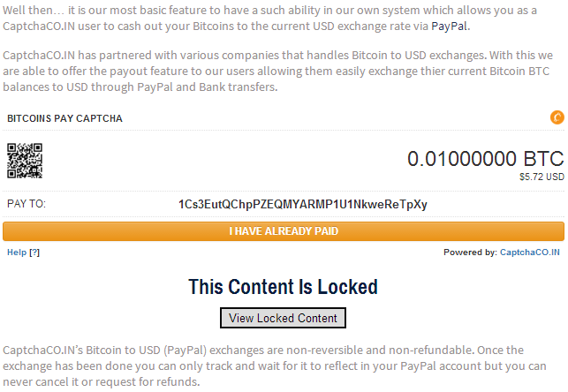Click the orange Bitcoin logo icon
The height and width of the screenshot is (392, 568).
(x=557, y=117)
